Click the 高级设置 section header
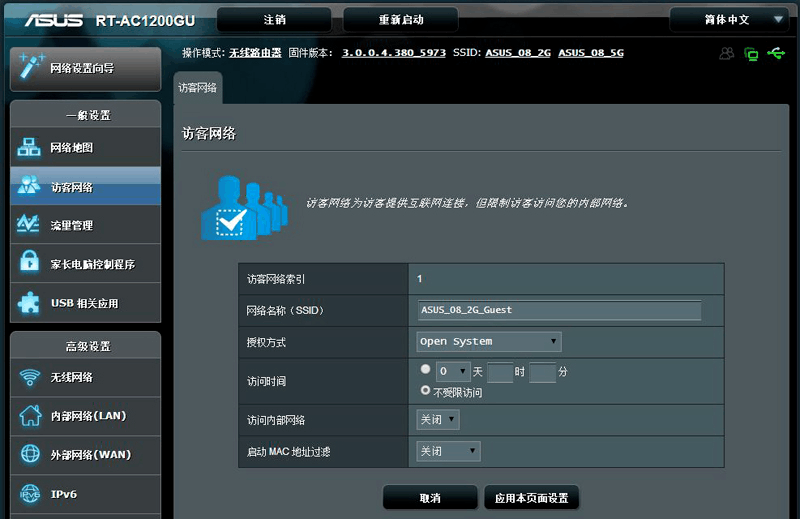This screenshot has width=800, height=519. [x=88, y=347]
